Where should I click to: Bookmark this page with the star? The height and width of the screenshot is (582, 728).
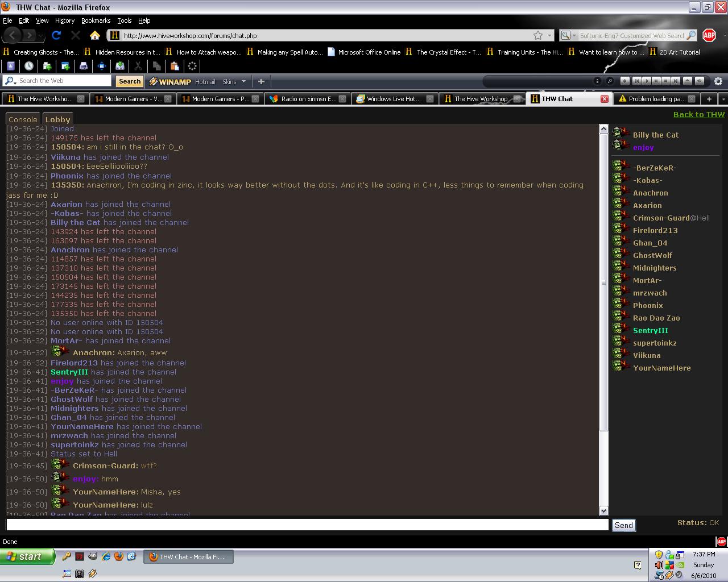point(538,35)
